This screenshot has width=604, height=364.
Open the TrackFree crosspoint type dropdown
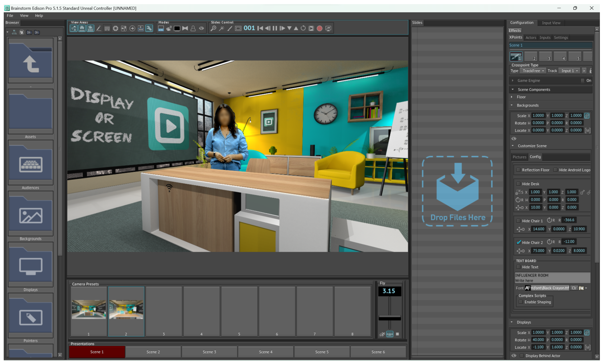click(x=533, y=71)
